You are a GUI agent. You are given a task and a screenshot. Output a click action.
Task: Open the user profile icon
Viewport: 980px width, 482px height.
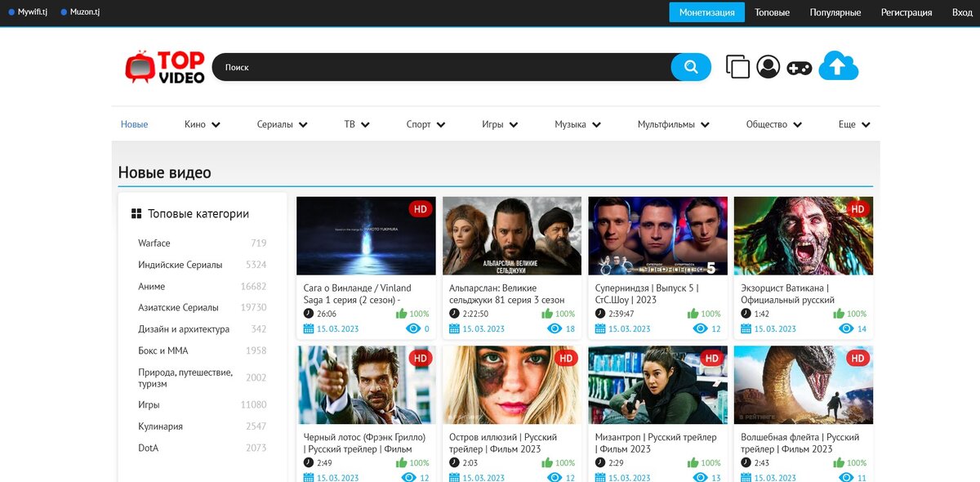768,67
